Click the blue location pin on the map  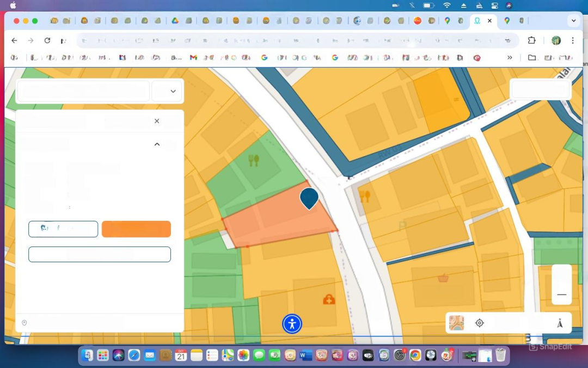click(x=309, y=197)
